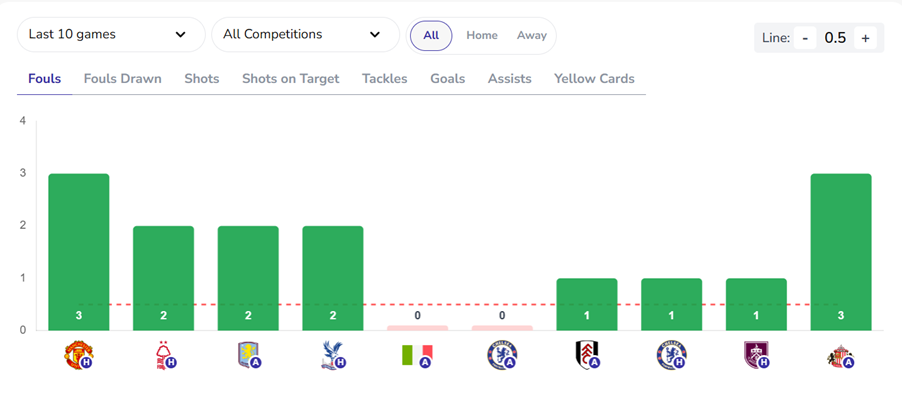
Task: Click the Nottingham Forest team logo
Action: [162, 354]
